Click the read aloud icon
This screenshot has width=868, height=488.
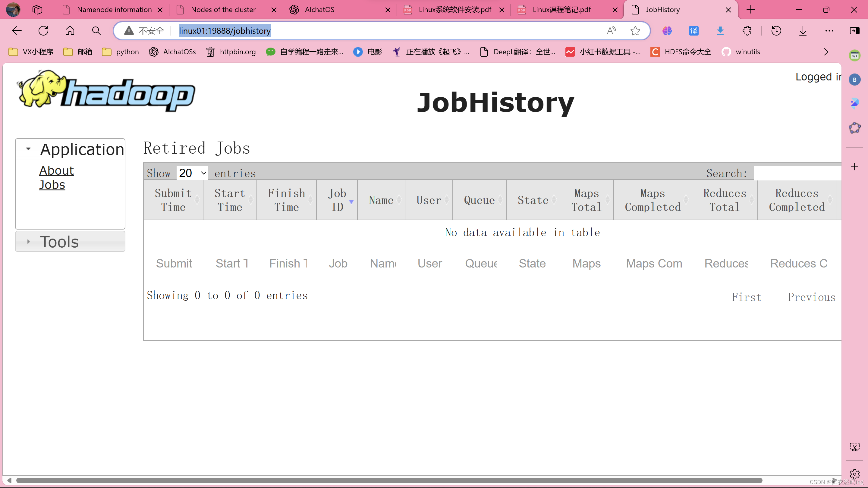611,31
